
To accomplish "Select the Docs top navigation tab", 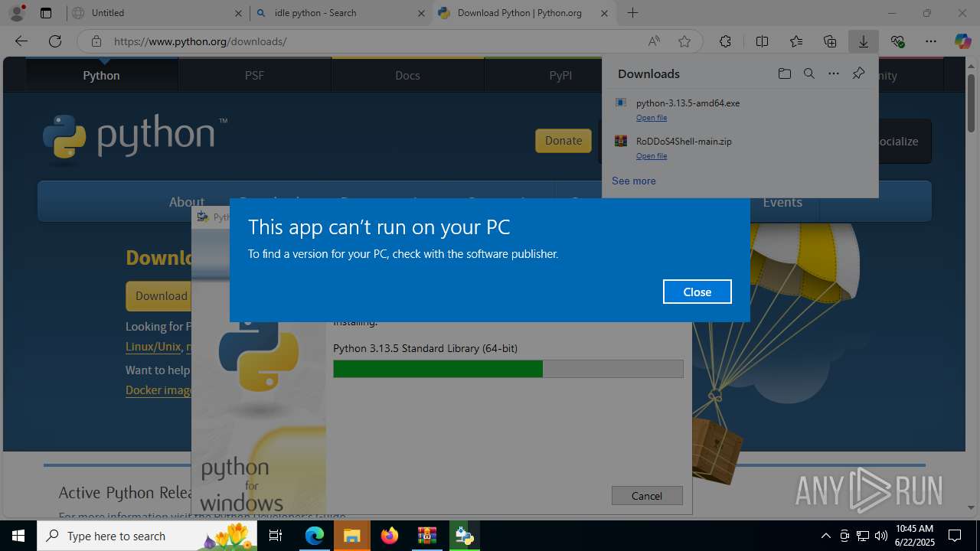I will (407, 75).
